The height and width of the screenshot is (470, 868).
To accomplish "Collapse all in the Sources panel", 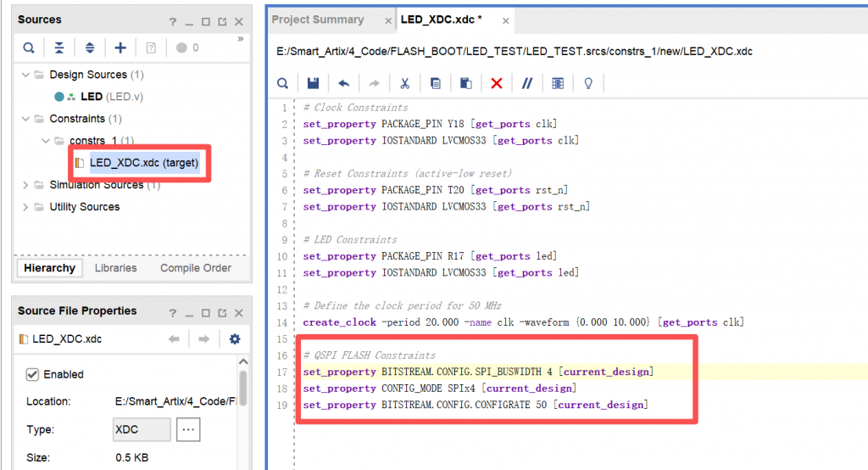I will pos(59,48).
